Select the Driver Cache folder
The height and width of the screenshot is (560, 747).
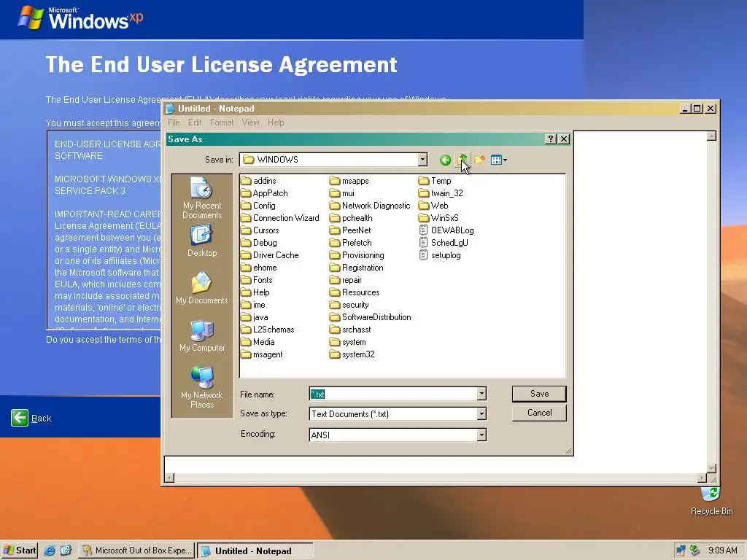coord(270,255)
